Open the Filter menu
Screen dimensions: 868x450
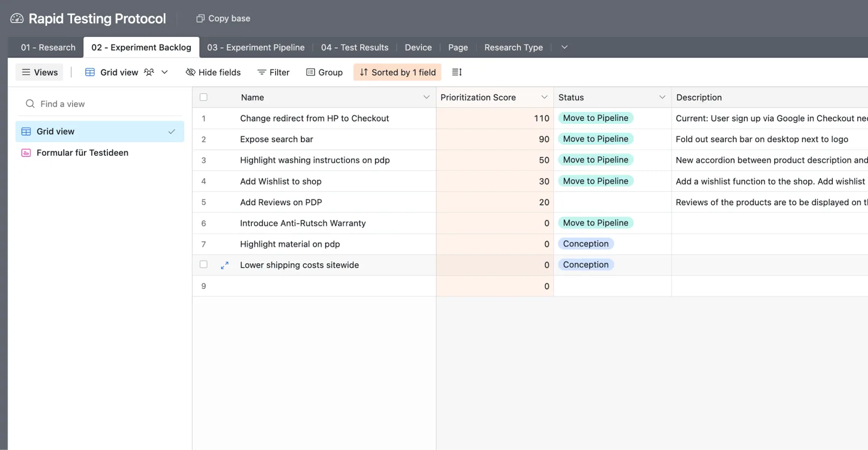tap(273, 72)
